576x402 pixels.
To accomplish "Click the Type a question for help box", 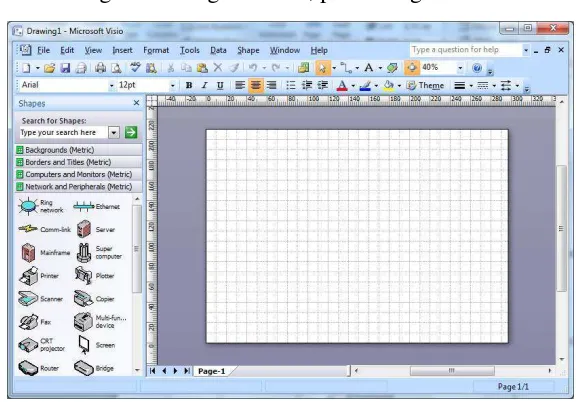I will click(466, 50).
